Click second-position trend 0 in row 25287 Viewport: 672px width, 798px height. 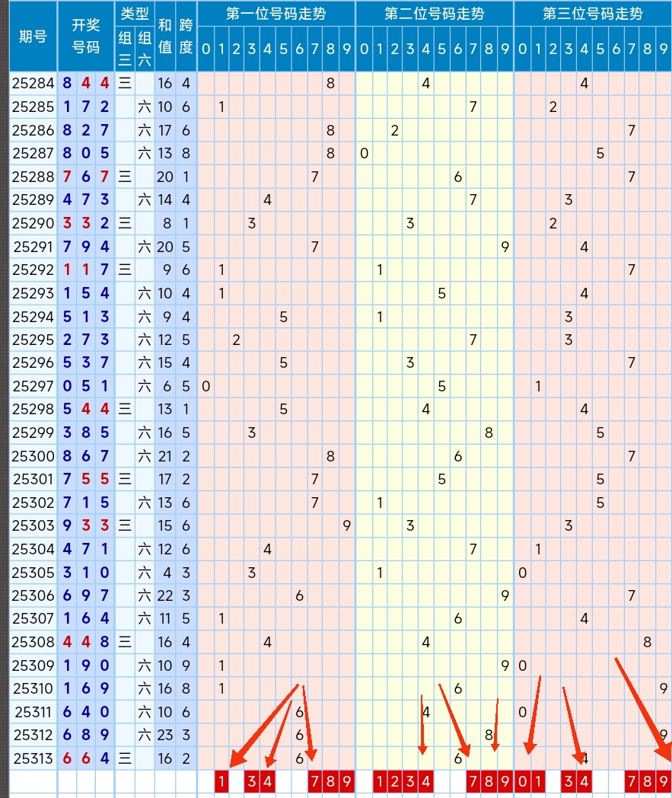click(364, 153)
